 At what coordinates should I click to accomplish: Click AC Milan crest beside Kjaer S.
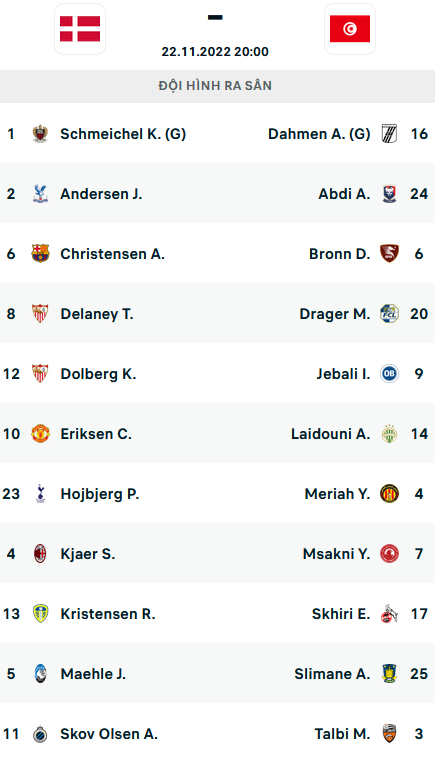(40, 554)
